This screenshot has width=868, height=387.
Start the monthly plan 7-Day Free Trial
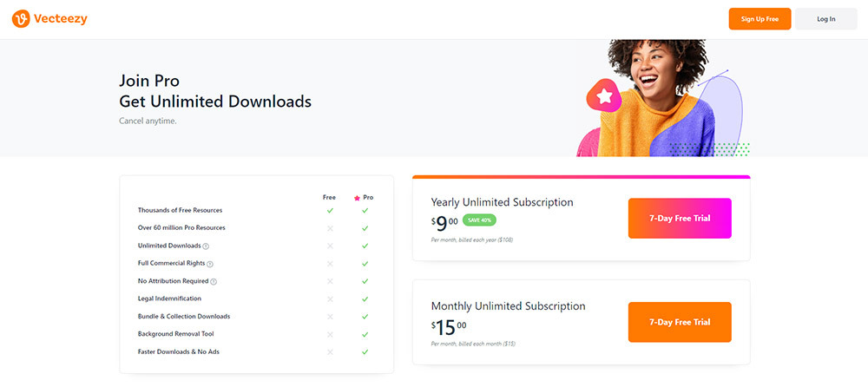[x=680, y=322]
